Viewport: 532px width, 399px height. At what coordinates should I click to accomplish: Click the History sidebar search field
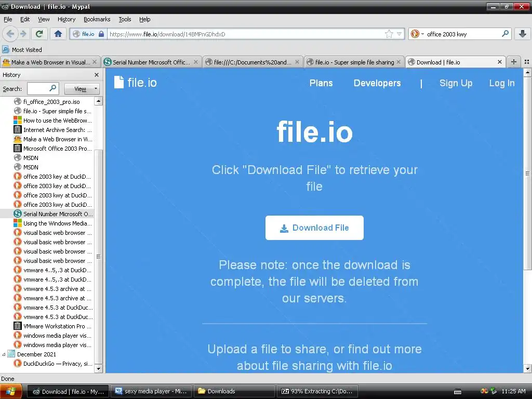click(43, 88)
